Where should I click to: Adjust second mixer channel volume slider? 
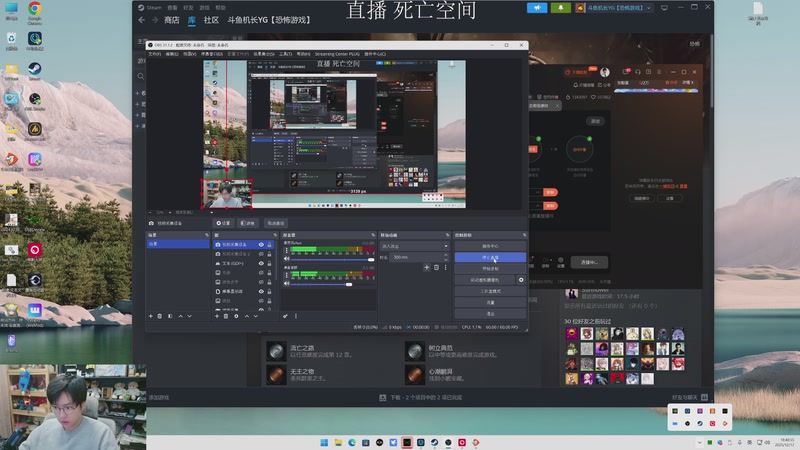332,284
